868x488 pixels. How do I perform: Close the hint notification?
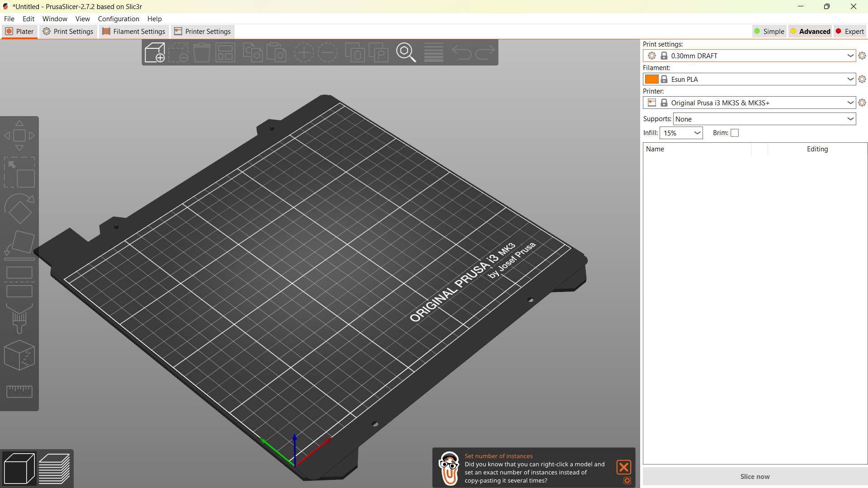tap(623, 467)
